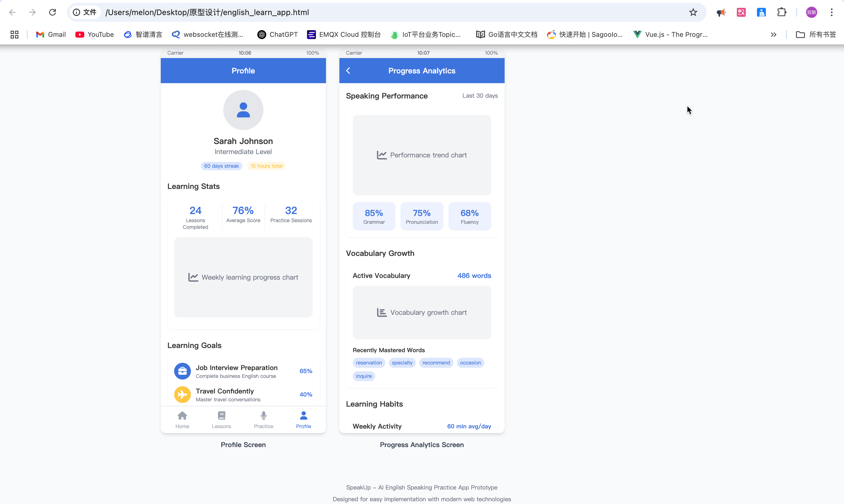Open the YouTube bookmark
This screenshot has height=504, width=844.
point(95,35)
